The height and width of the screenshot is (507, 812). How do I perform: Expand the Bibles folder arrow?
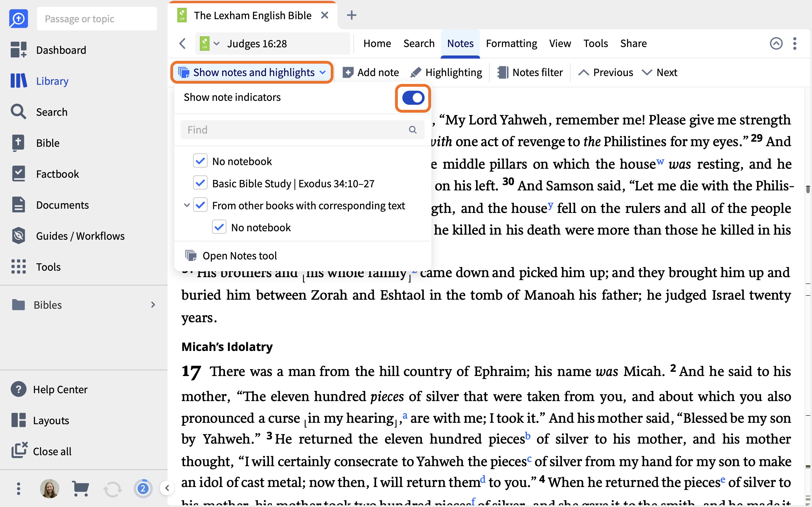(x=153, y=304)
